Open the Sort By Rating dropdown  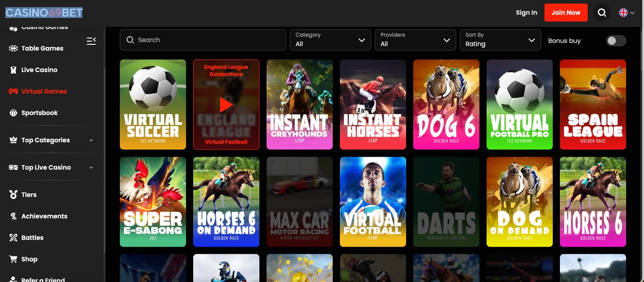pos(500,40)
